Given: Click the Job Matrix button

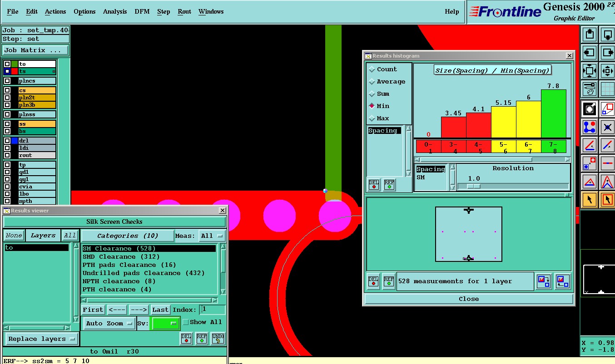Looking at the screenshot, I should pyautogui.click(x=35, y=50).
